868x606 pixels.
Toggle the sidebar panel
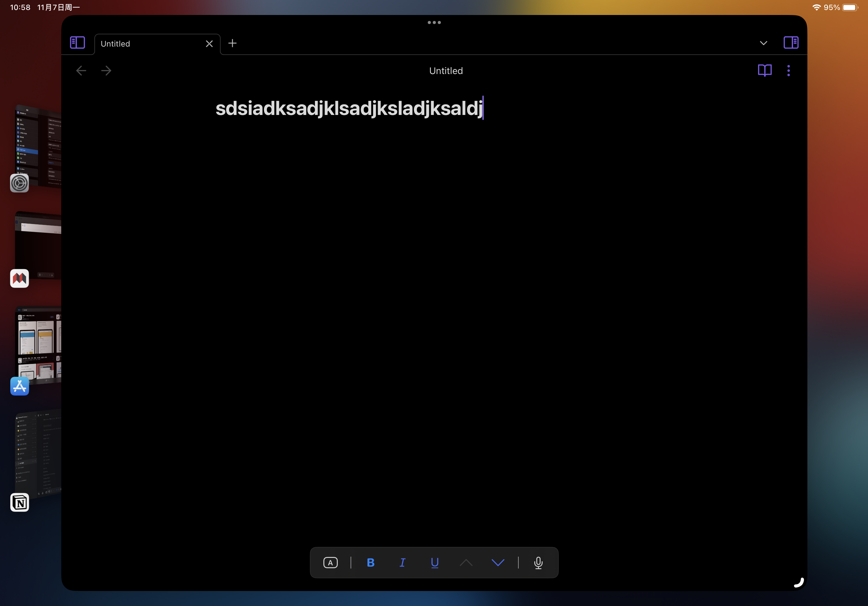pos(77,43)
